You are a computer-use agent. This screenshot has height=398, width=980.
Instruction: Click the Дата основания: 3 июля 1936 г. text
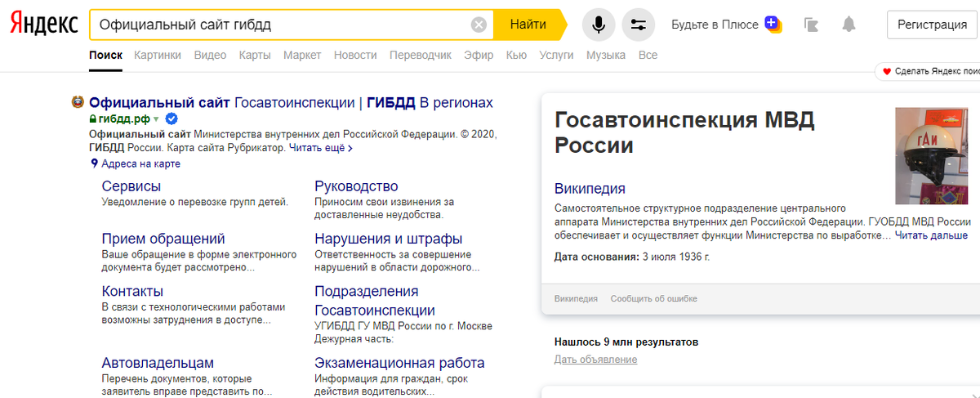[632, 257]
